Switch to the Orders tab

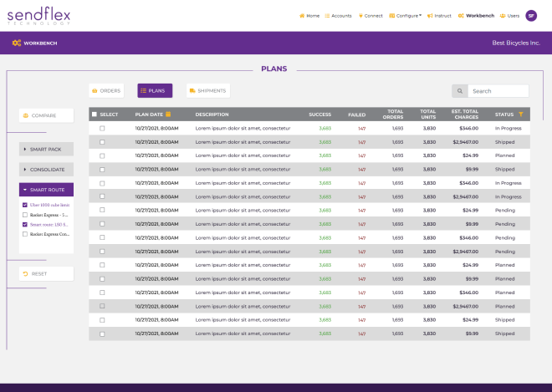pyautogui.click(x=105, y=90)
